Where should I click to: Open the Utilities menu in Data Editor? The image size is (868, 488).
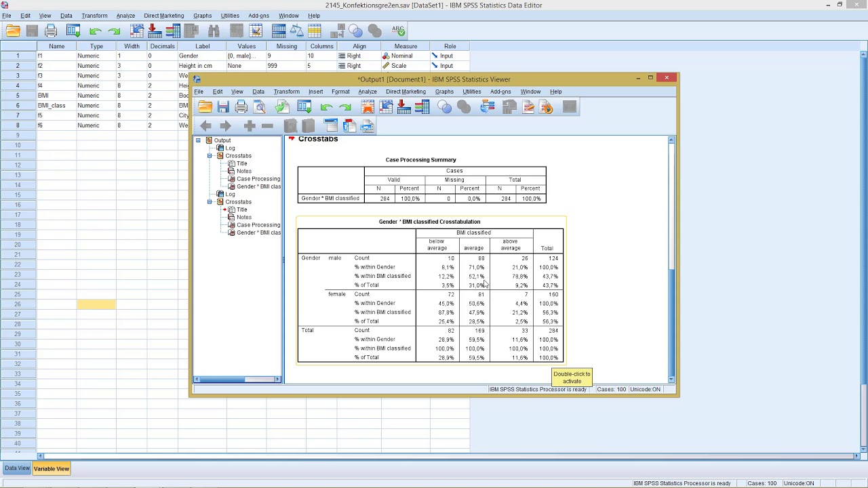[230, 16]
